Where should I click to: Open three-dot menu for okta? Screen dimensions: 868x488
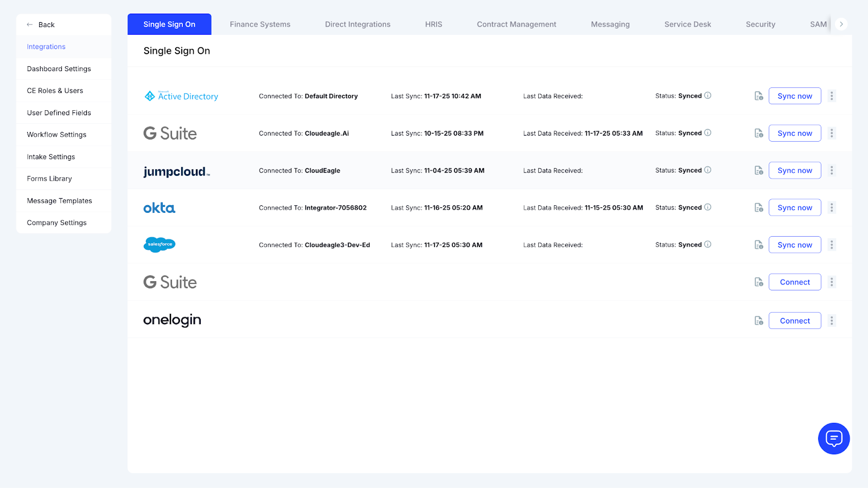pyautogui.click(x=832, y=207)
